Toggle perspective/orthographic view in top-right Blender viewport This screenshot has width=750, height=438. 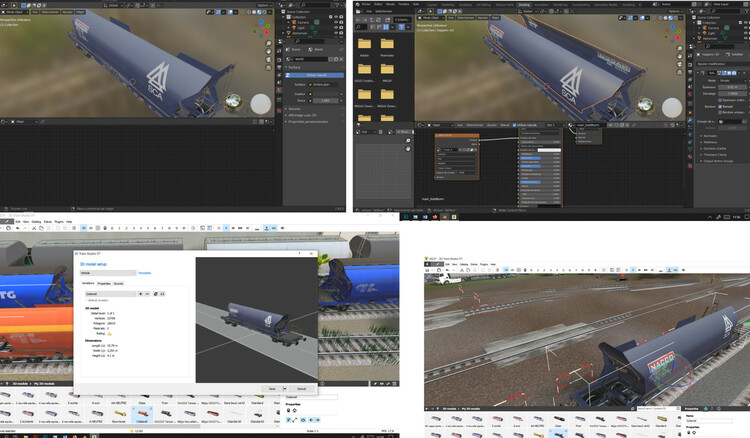(x=680, y=72)
